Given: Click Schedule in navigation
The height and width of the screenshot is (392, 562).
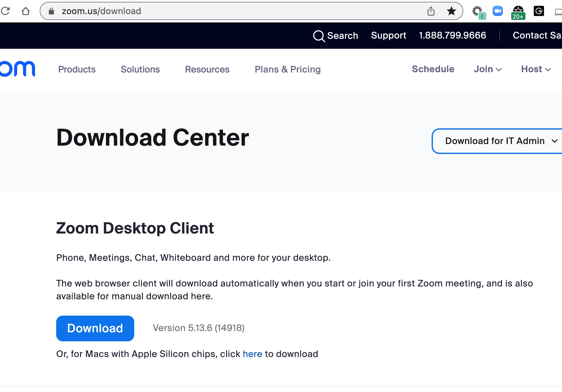Looking at the screenshot, I should [433, 69].
